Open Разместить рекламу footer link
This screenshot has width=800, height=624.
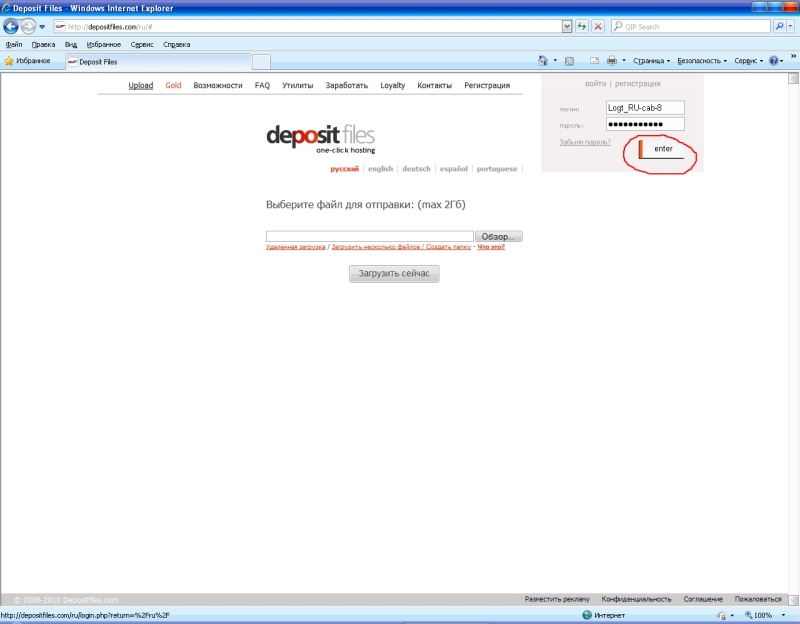(557, 599)
